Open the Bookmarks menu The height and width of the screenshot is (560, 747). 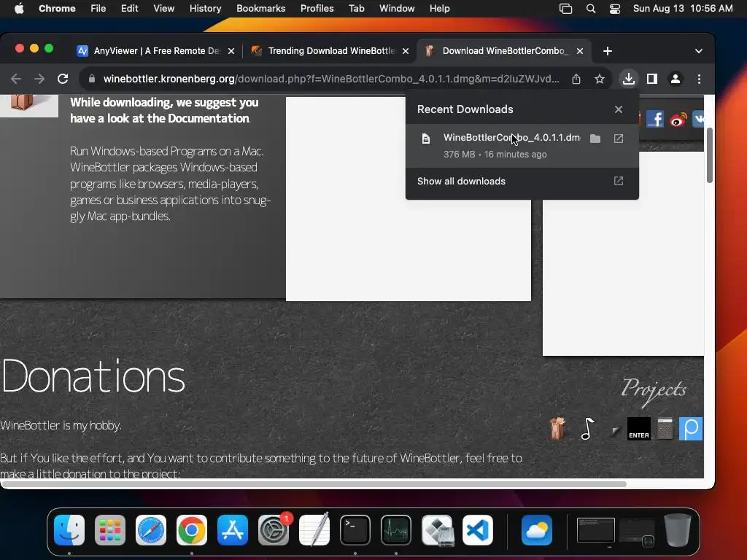[260, 9]
